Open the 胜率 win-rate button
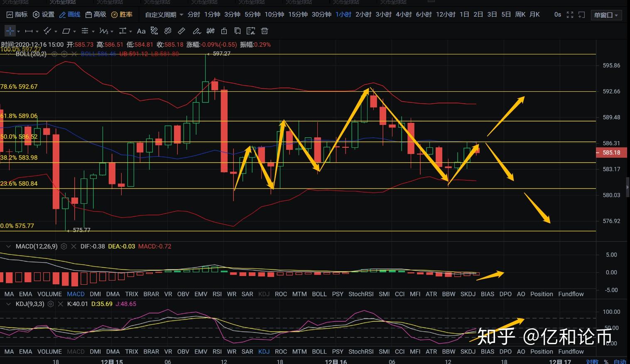This screenshot has width=630, height=364. (x=122, y=15)
